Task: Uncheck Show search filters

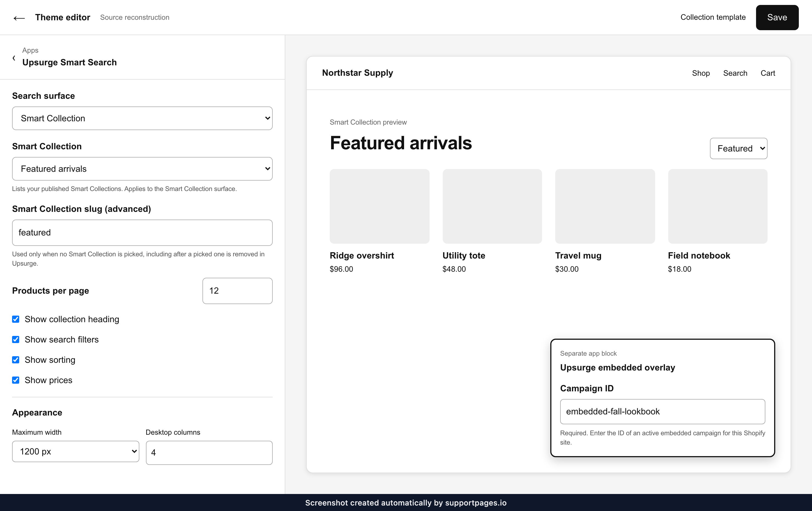Action: pyautogui.click(x=16, y=339)
